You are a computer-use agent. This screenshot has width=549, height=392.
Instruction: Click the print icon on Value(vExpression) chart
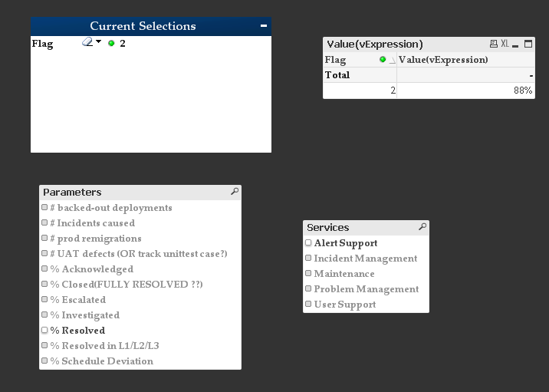coord(493,44)
